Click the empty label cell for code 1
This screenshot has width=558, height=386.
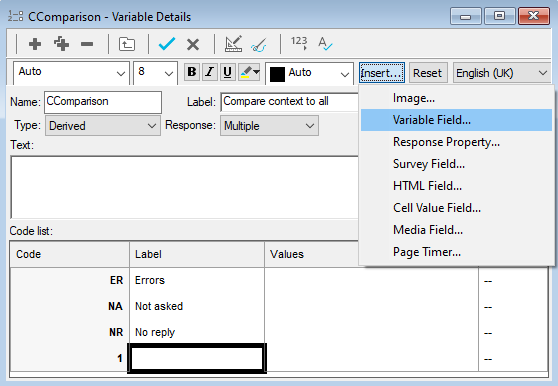tap(197, 358)
